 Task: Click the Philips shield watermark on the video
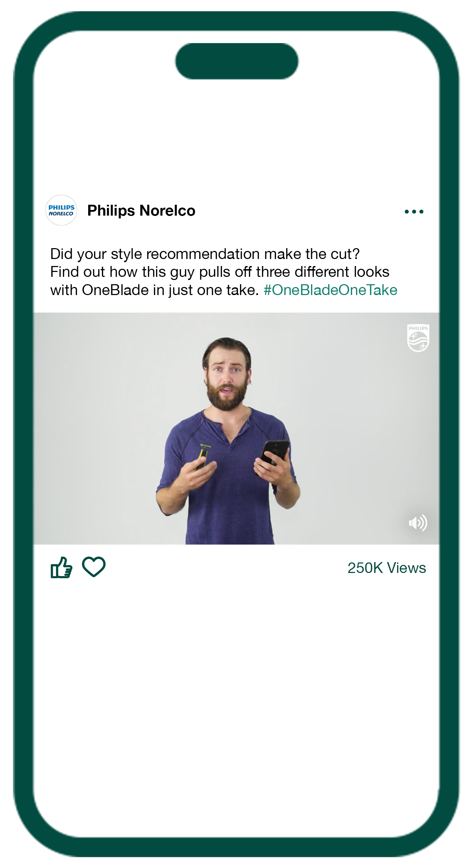point(418,338)
